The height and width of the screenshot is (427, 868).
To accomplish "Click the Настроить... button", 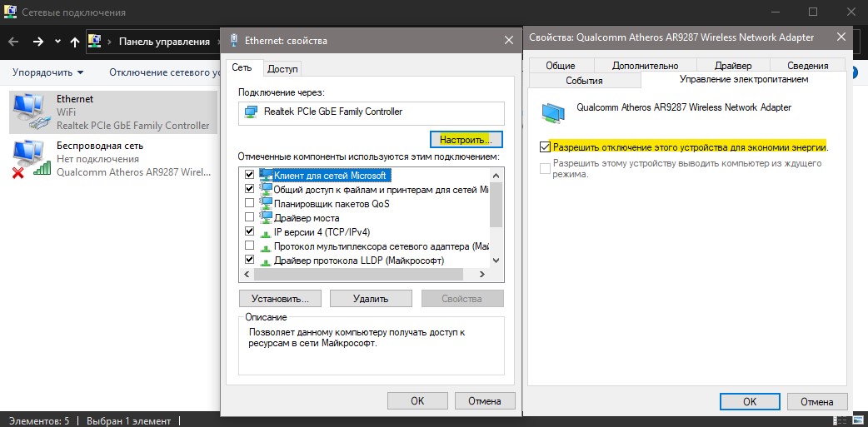I will [x=466, y=140].
